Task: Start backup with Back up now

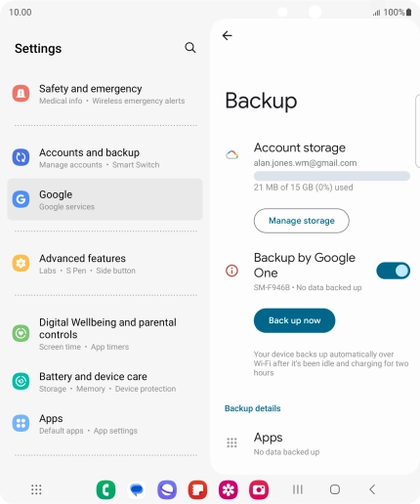Action: [294, 320]
